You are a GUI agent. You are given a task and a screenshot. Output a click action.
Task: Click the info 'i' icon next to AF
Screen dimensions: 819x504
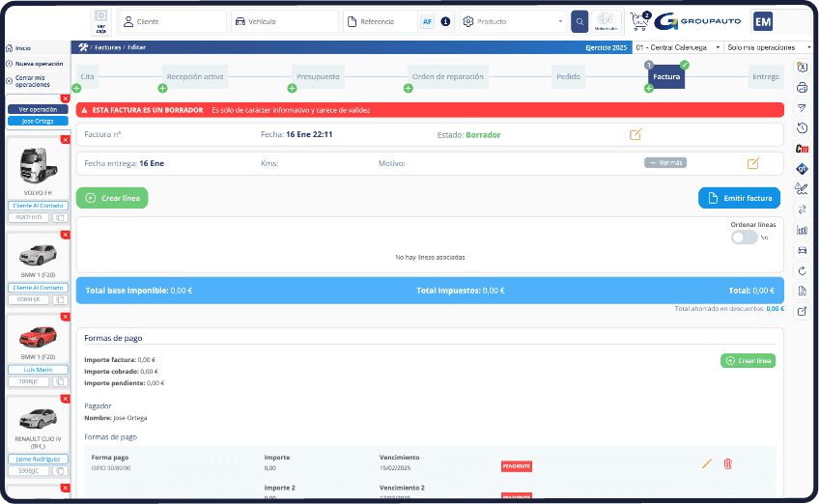[445, 21]
